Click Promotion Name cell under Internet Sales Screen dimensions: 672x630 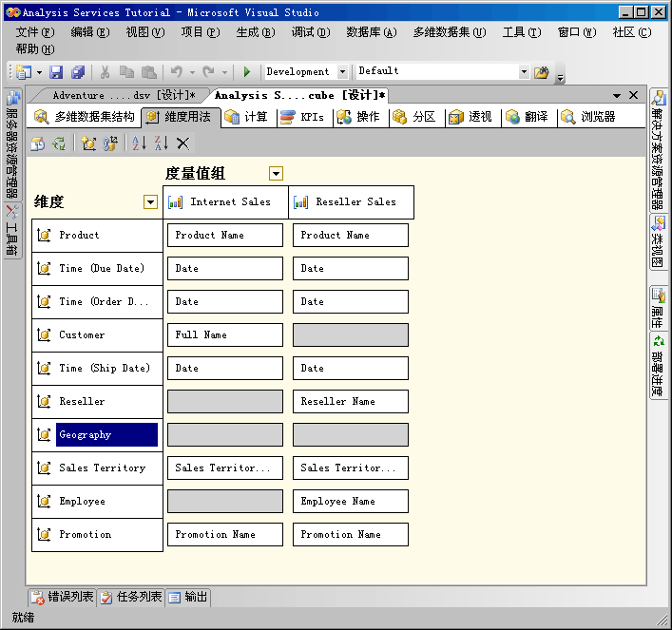coord(225,534)
